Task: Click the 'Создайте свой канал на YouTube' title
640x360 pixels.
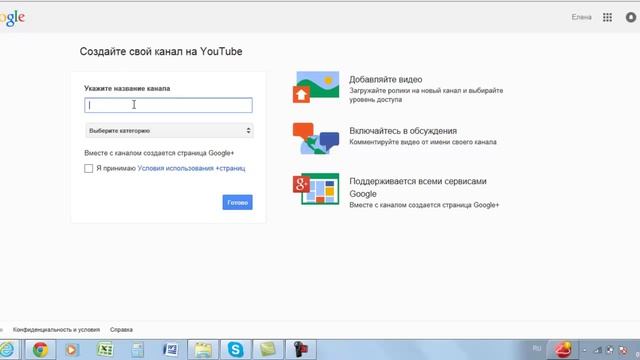Action: click(x=161, y=51)
